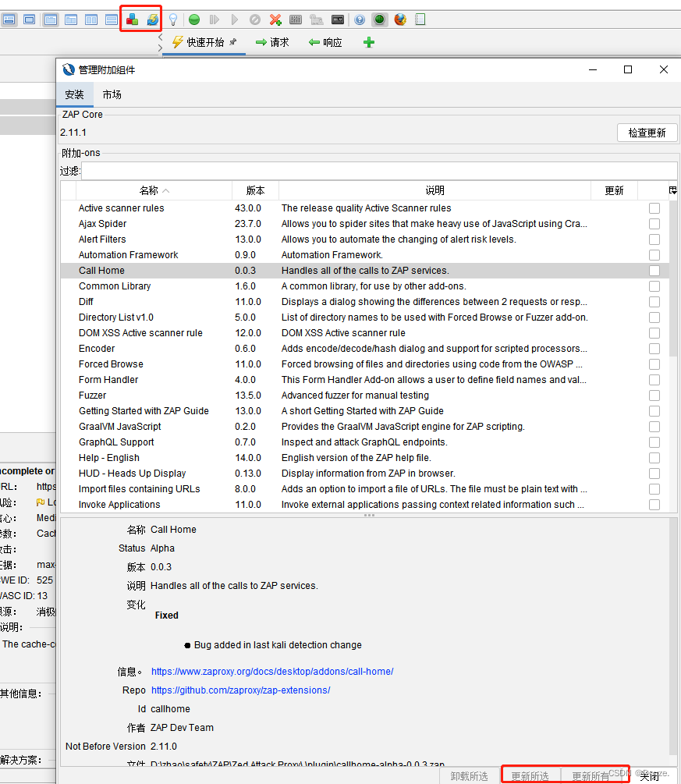Click the 卸载所选 button

(469, 776)
